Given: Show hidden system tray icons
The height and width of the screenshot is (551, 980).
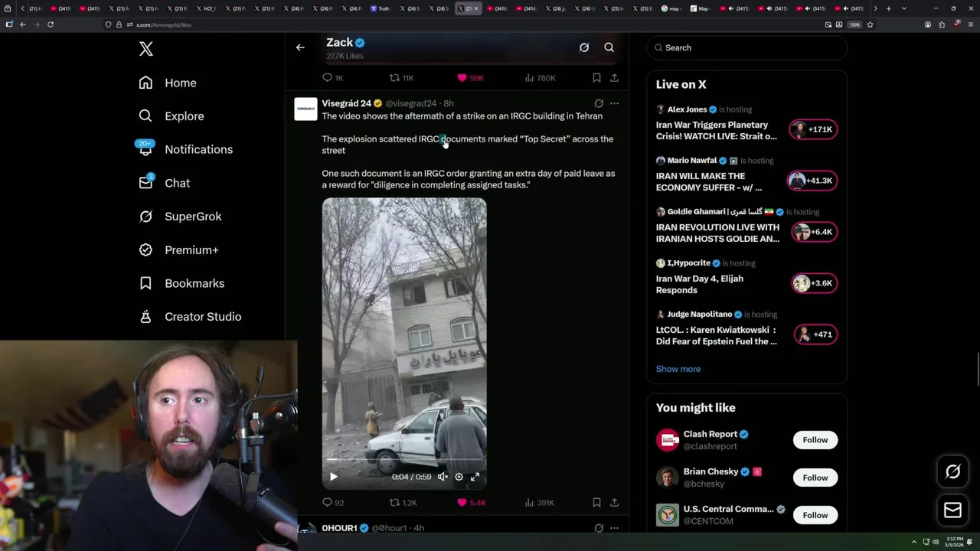Looking at the screenshot, I should point(914,542).
